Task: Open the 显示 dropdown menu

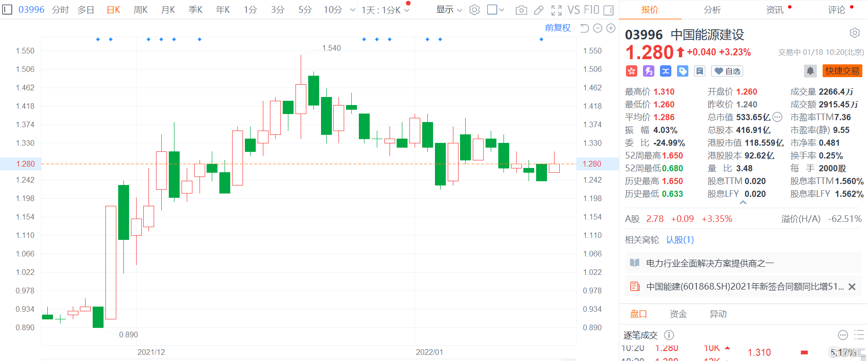Action: point(449,10)
